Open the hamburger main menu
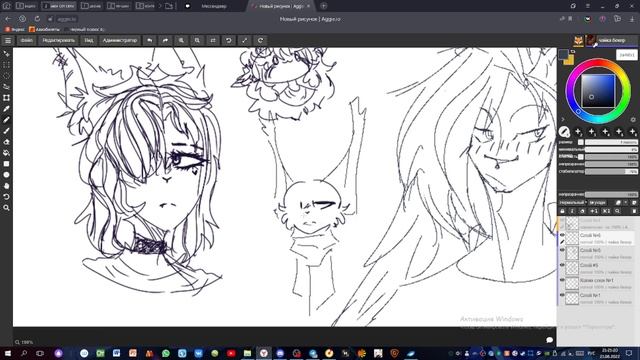640x360 pixels. [8, 40]
